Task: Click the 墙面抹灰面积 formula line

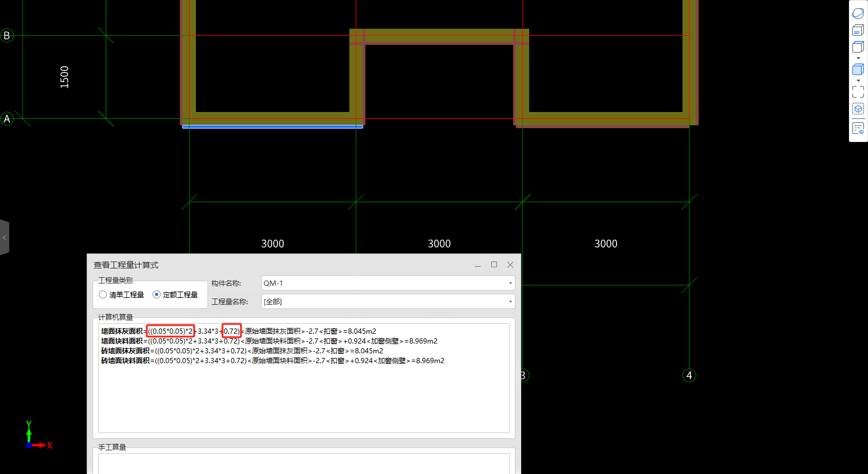Action: (239, 331)
